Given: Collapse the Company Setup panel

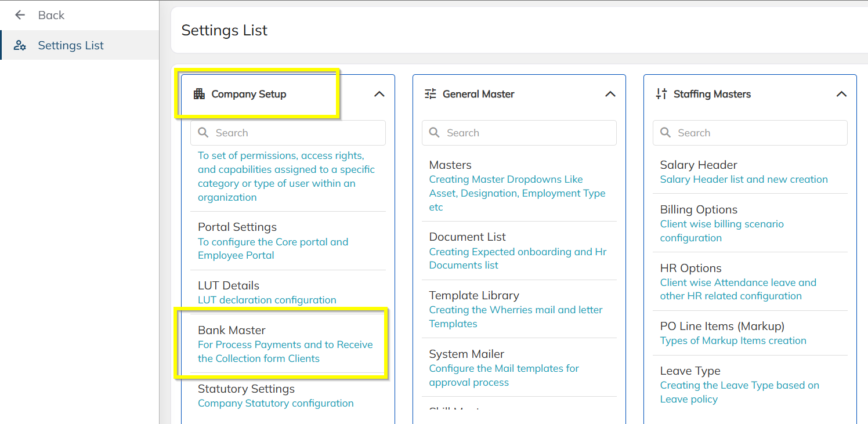Looking at the screenshot, I should coord(379,94).
